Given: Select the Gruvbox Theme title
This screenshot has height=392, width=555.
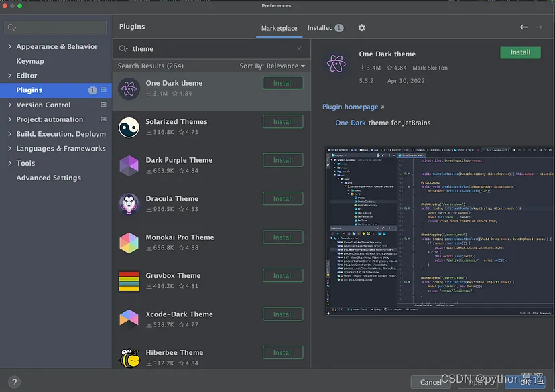Looking at the screenshot, I should tap(173, 275).
